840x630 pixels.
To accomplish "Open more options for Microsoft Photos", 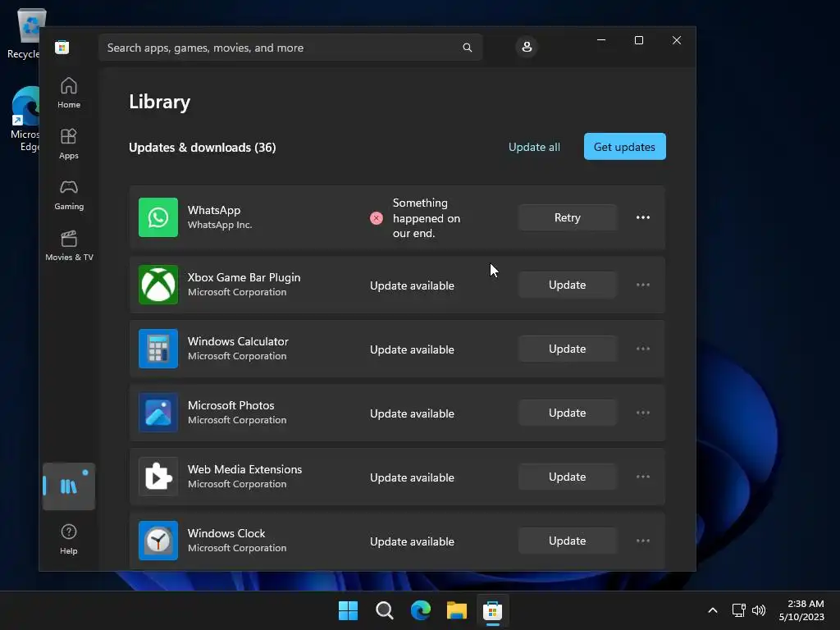I will pos(643,413).
